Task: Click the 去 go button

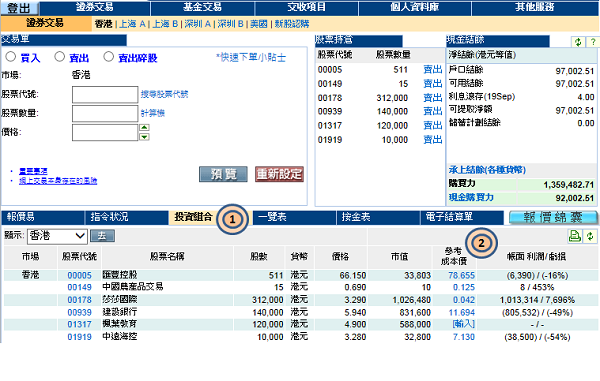Action: pyautogui.click(x=102, y=236)
